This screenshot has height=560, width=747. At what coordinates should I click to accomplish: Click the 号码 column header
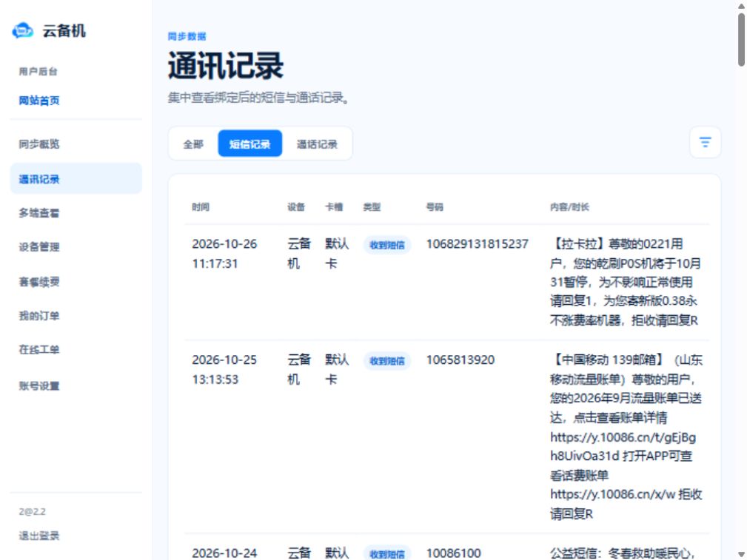pyautogui.click(x=435, y=207)
